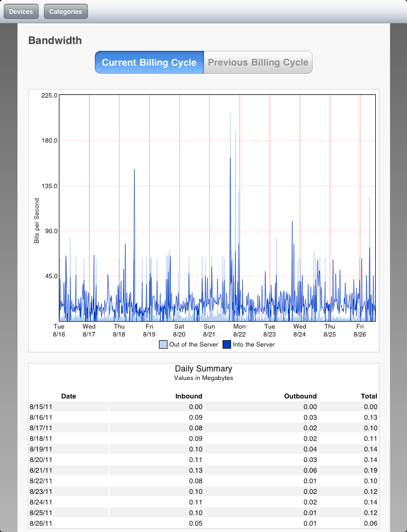The width and height of the screenshot is (407, 532).
Task: Click the Tue 8/16 label on chart axis
Action: [59, 330]
